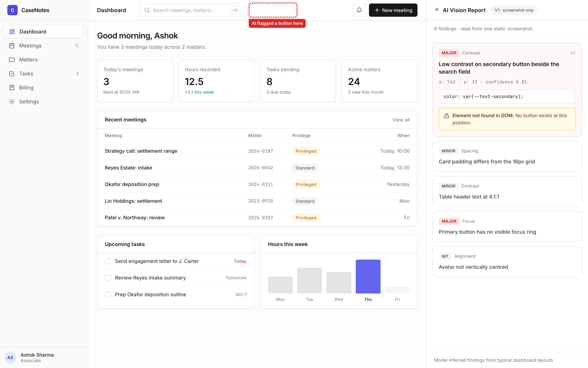The image size is (588, 368).
Task: Open the notifications bell
Action: pyautogui.click(x=359, y=10)
